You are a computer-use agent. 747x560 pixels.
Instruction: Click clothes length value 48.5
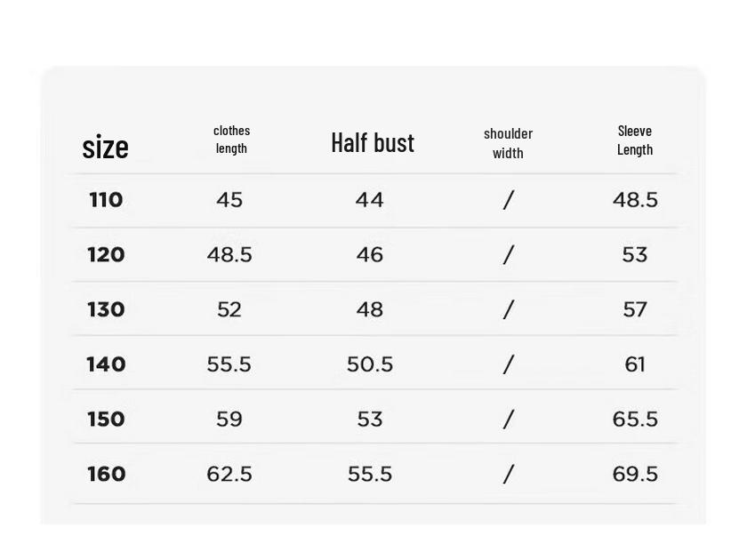pos(229,254)
